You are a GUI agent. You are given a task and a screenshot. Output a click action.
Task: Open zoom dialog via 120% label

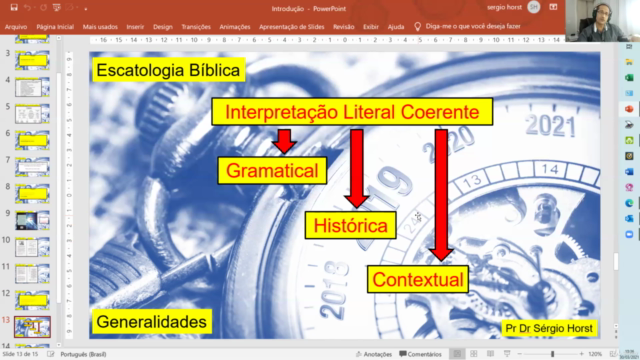[x=595, y=354]
